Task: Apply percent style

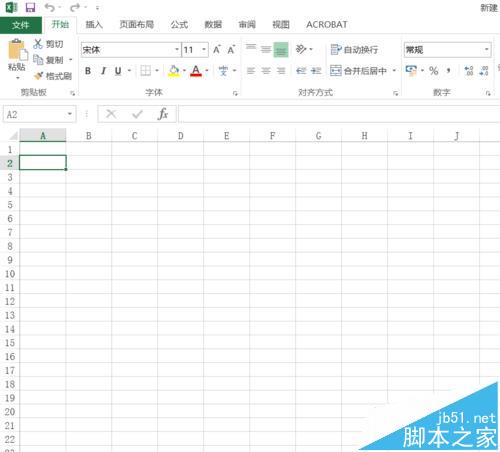Action: tap(434, 71)
